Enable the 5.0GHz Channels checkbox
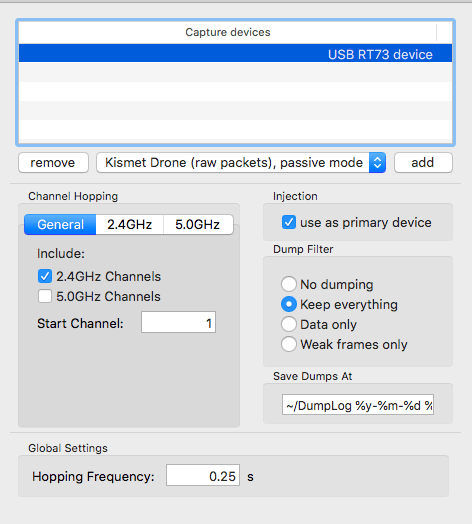This screenshot has width=472, height=524. tap(45, 296)
